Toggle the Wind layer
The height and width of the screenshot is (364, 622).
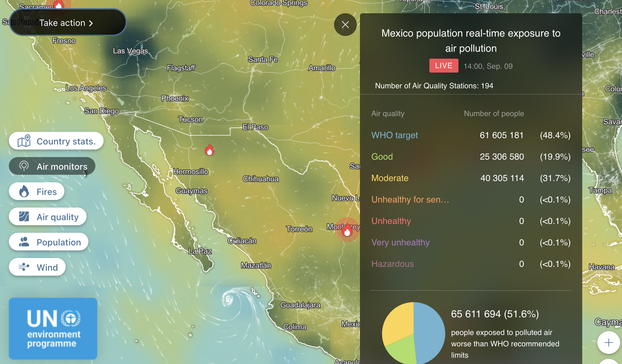(38, 267)
